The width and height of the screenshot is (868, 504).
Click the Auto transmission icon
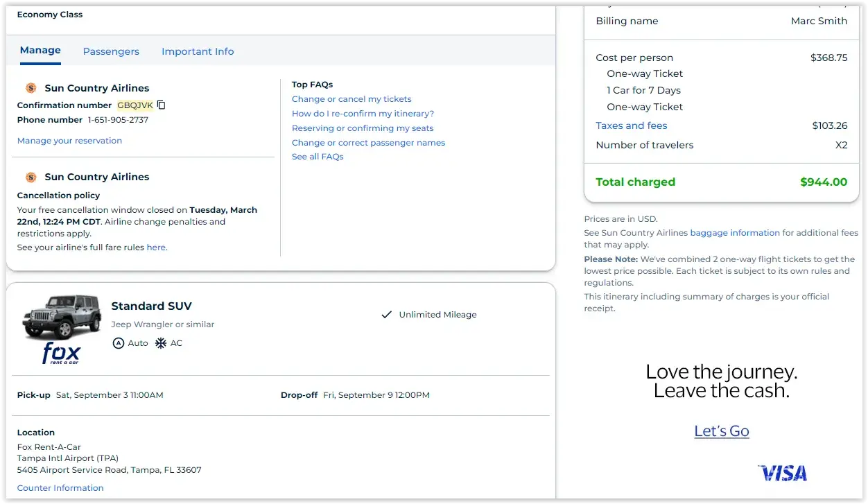pos(118,343)
